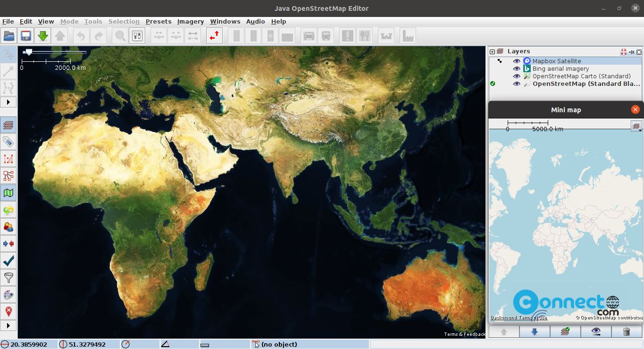644x349 pixels.
Task: Open the Imagery menu
Action: [191, 21]
